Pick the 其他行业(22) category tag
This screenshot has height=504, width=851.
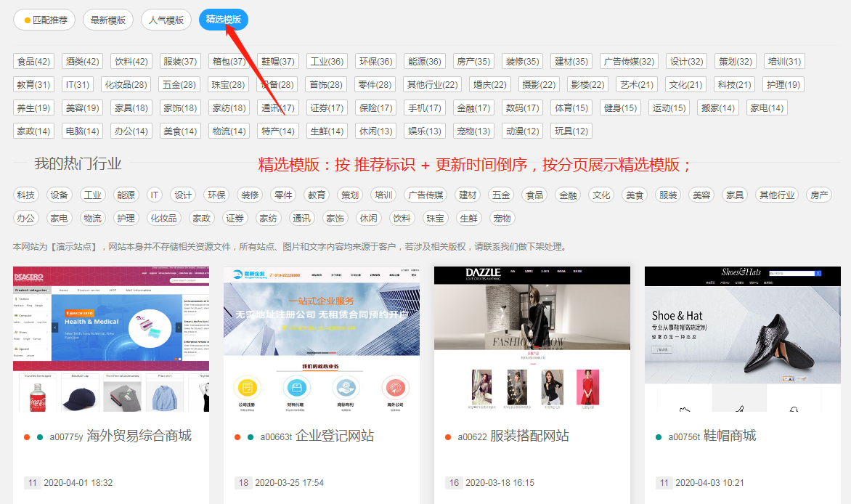point(432,85)
